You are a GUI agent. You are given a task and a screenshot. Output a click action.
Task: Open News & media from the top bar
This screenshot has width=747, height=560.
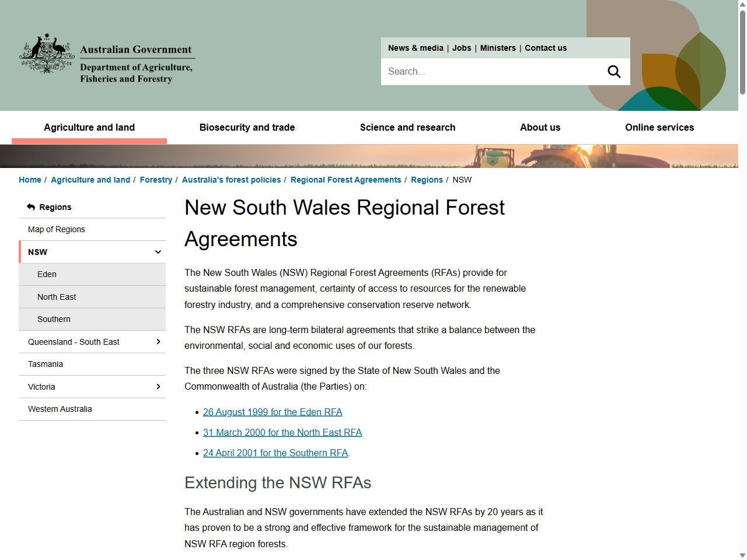416,48
